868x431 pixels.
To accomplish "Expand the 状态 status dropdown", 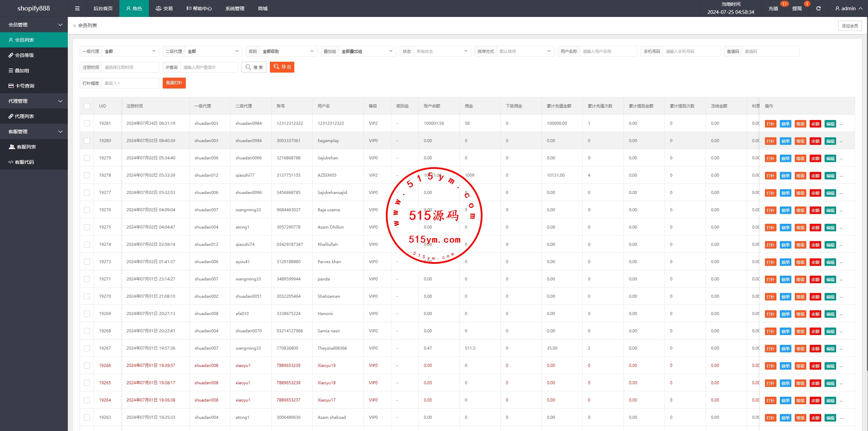I will click(442, 52).
